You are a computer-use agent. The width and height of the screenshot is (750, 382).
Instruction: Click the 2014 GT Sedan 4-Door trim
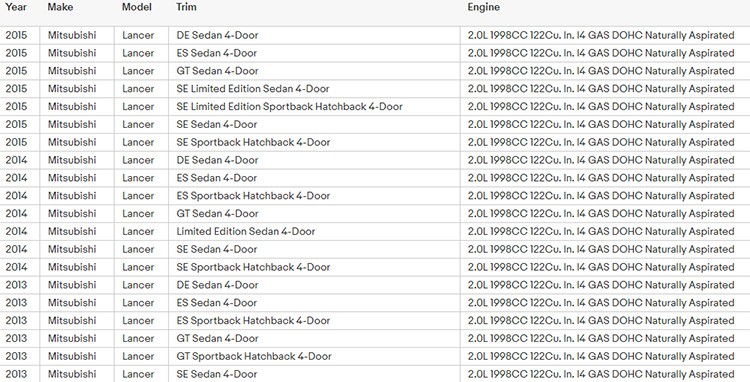tap(217, 214)
